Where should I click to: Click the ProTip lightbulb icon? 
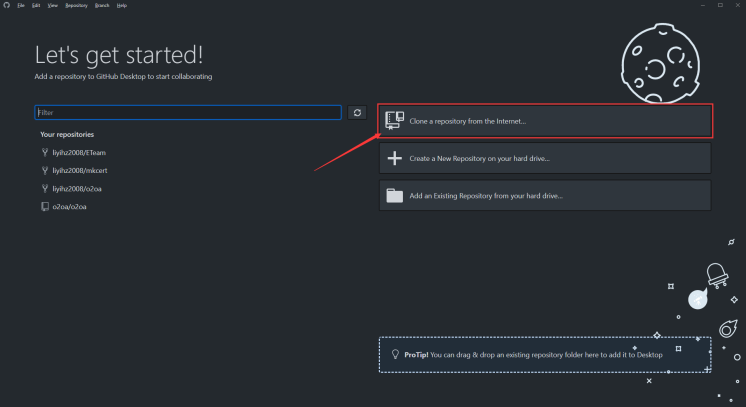[395, 354]
